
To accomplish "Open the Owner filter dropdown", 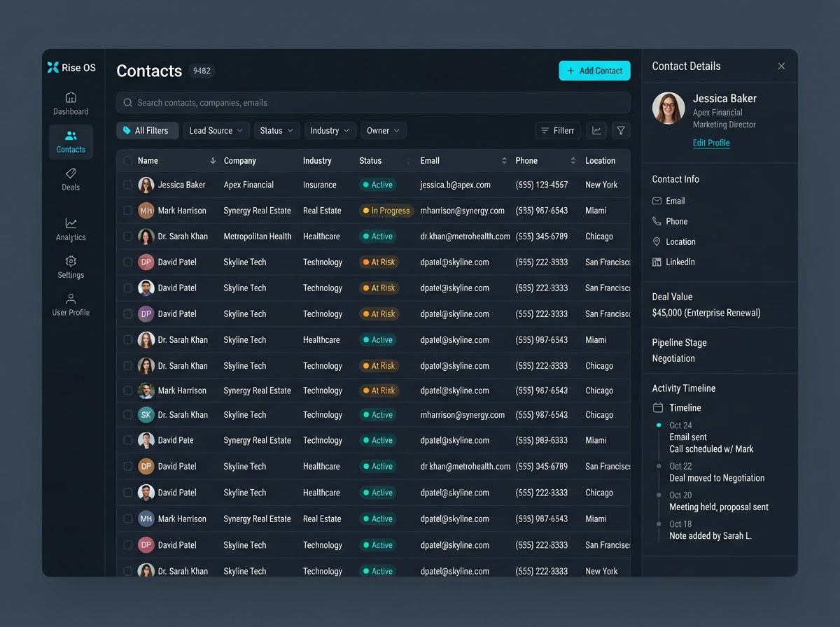I will pos(384,131).
